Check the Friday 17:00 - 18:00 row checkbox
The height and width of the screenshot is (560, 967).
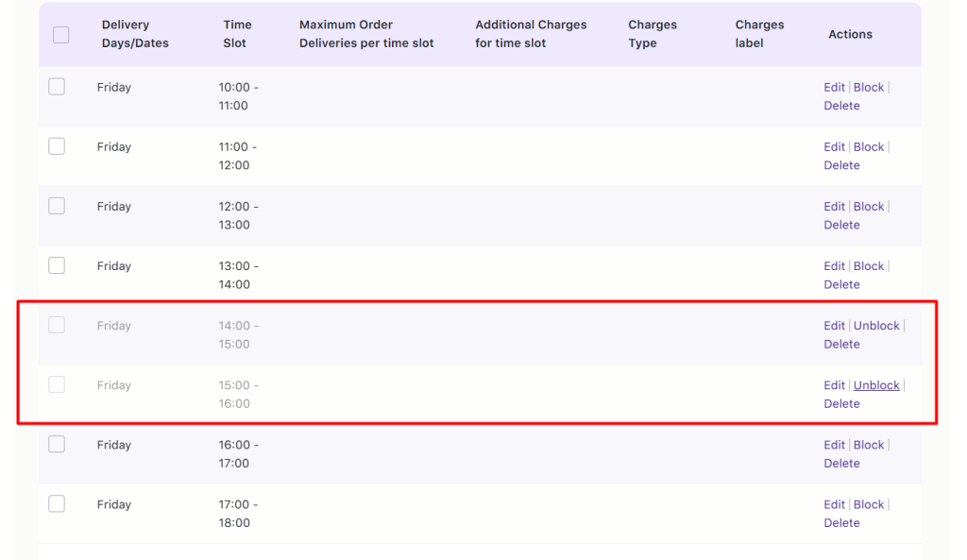[x=56, y=503]
